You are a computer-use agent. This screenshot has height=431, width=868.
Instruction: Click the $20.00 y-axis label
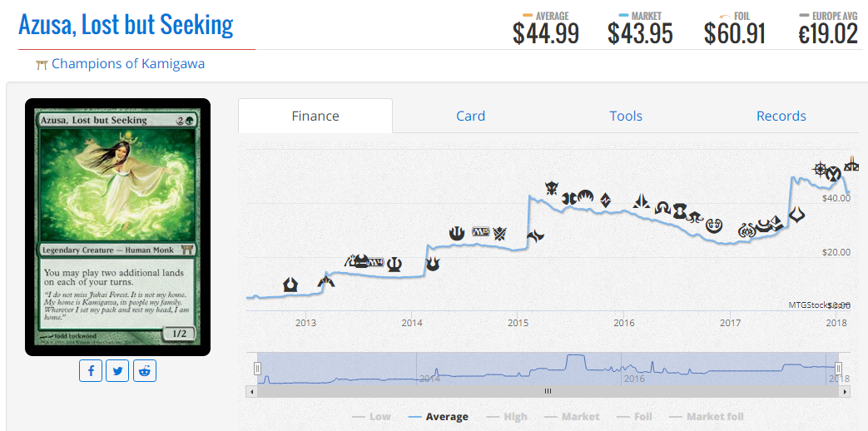click(836, 252)
